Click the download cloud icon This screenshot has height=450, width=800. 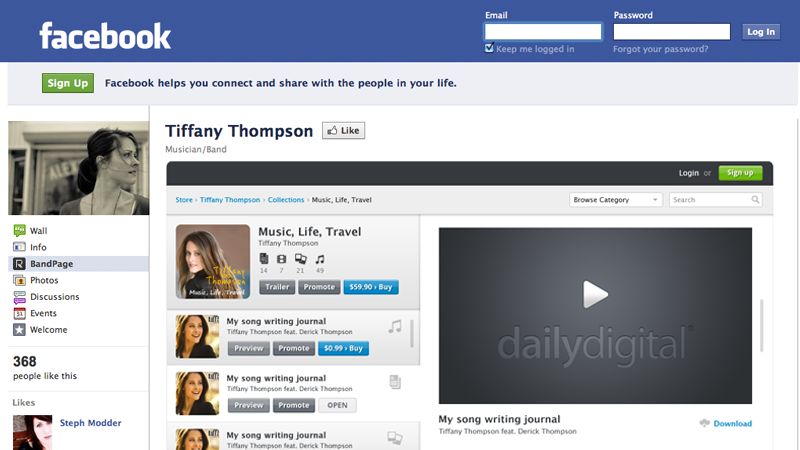705,423
